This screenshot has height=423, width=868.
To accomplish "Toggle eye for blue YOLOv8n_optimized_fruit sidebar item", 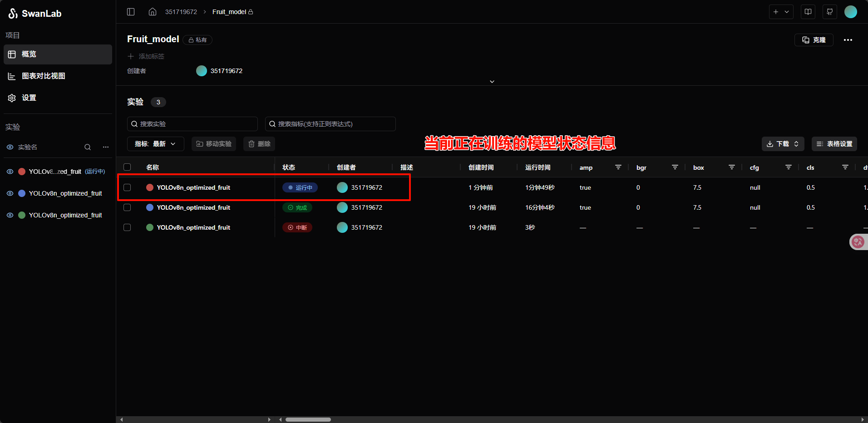I will [10, 193].
